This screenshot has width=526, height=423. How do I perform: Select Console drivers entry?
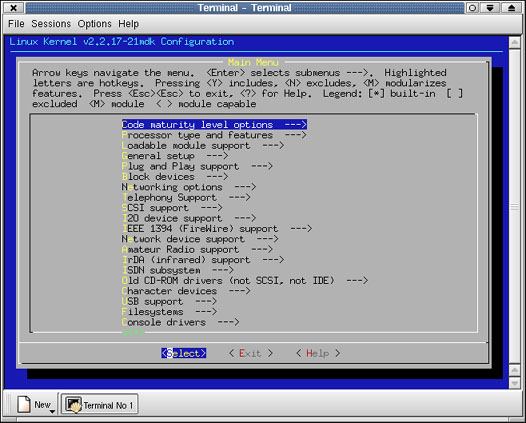point(180,322)
